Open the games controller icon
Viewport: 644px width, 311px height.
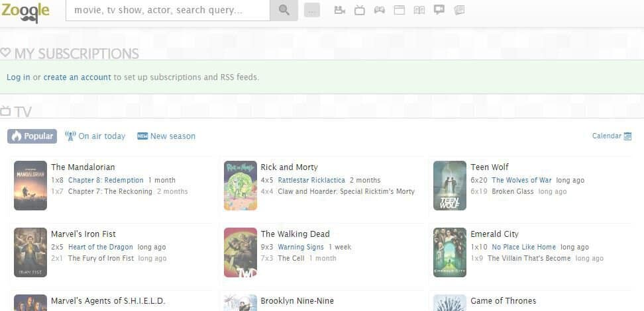click(380, 10)
